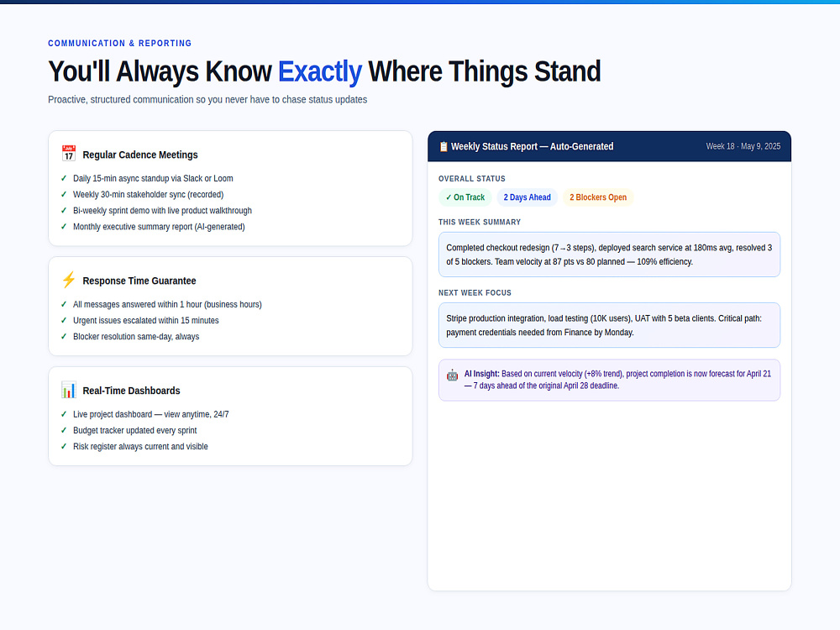Viewport: 840px width, 630px height.
Task: Click the Weekly Status Report — Auto-Generated title
Action: 532,146
